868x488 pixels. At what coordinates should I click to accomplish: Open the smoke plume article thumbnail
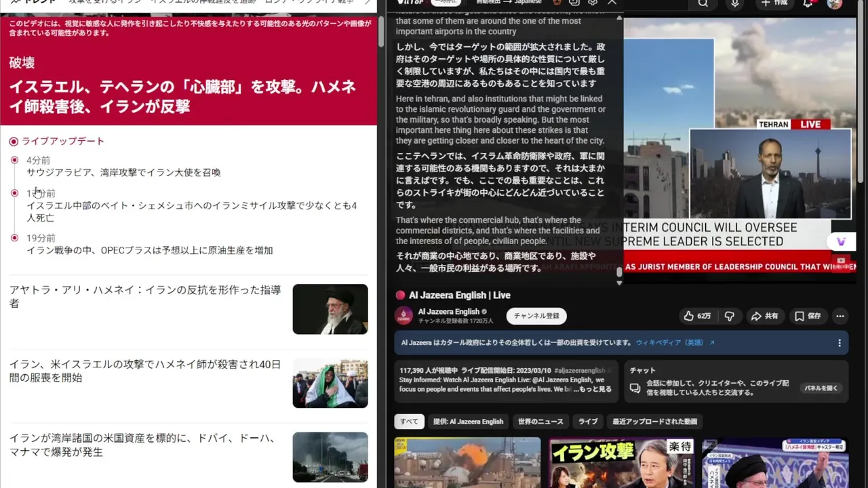pyautogui.click(x=330, y=457)
